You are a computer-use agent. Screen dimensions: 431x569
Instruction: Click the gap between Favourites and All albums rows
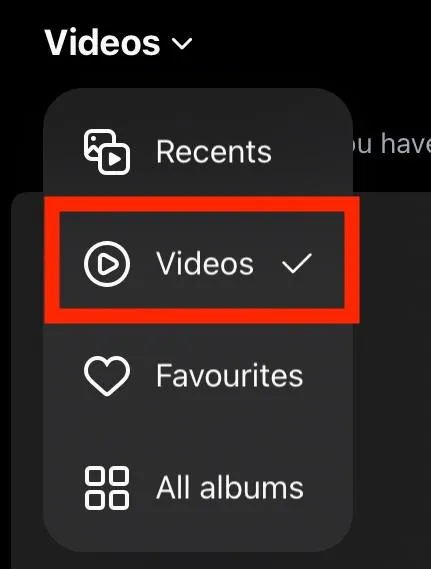tap(198, 432)
